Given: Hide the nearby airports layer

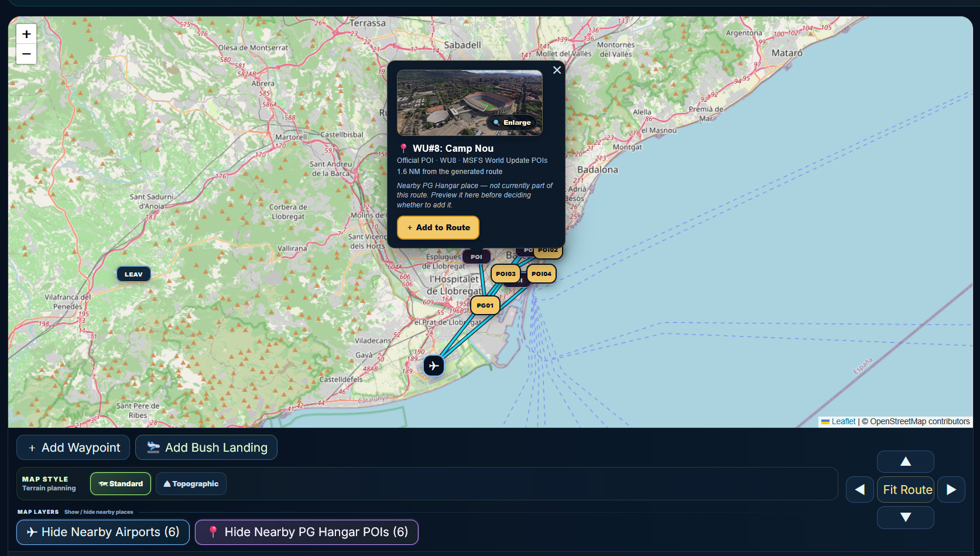Looking at the screenshot, I should [103, 532].
